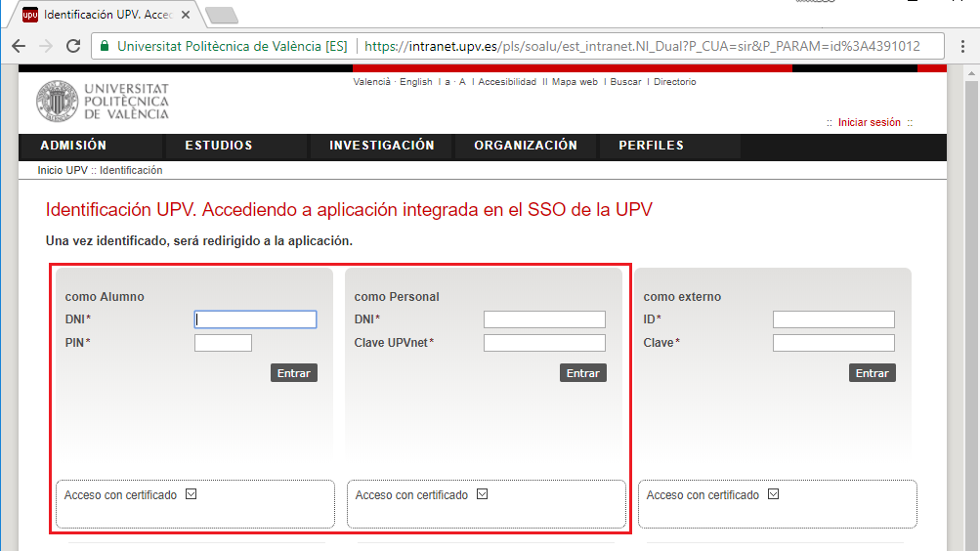The height and width of the screenshot is (551, 980).
Task: Reload the page with refresh icon
Action: [72, 46]
